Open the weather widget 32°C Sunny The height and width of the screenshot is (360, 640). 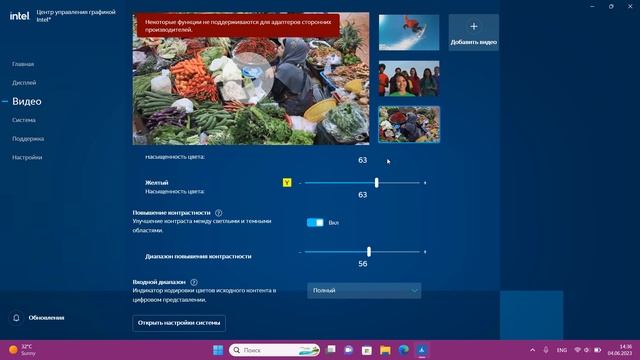click(22, 350)
